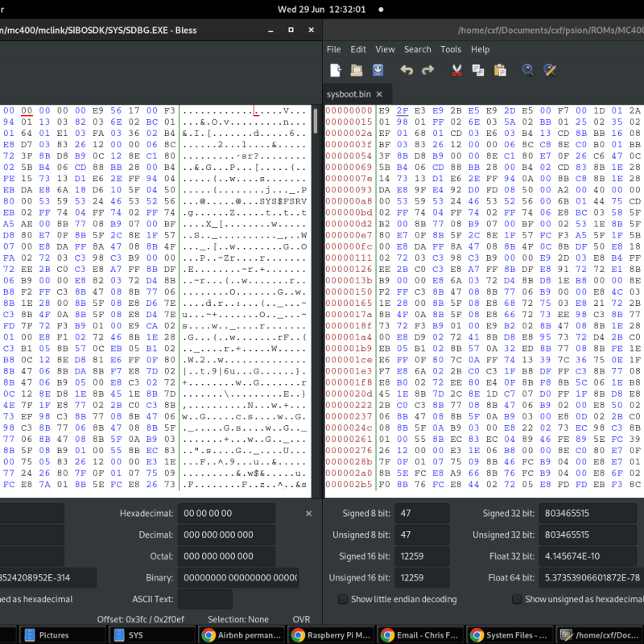Open the Tools menu
The height and width of the screenshot is (644, 644).
point(451,49)
